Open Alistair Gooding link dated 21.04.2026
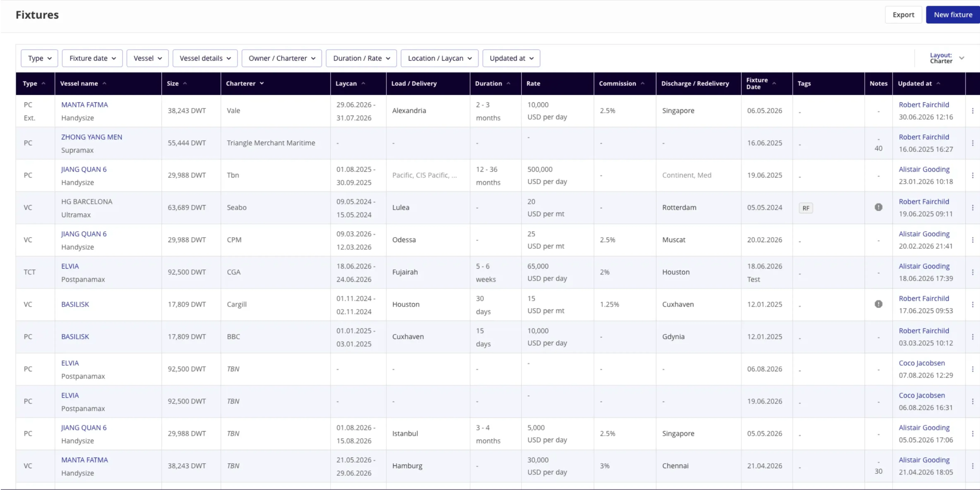The height and width of the screenshot is (490, 980). point(924,460)
